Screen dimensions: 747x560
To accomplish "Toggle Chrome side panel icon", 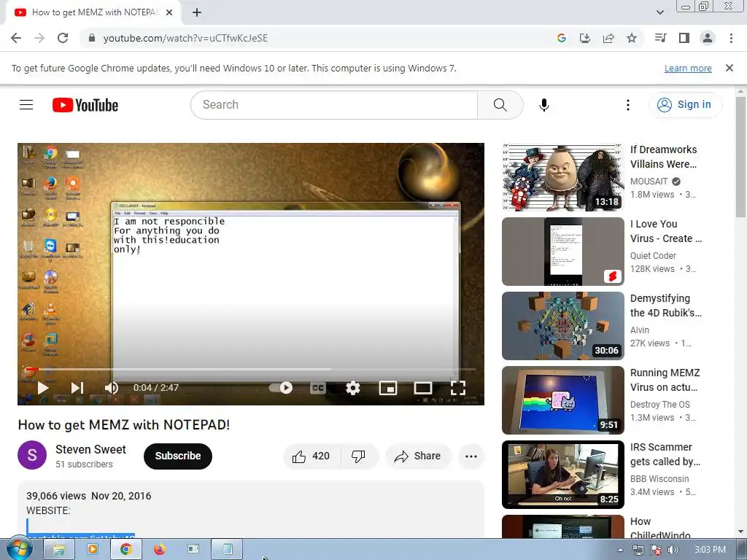I will click(x=684, y=38).
